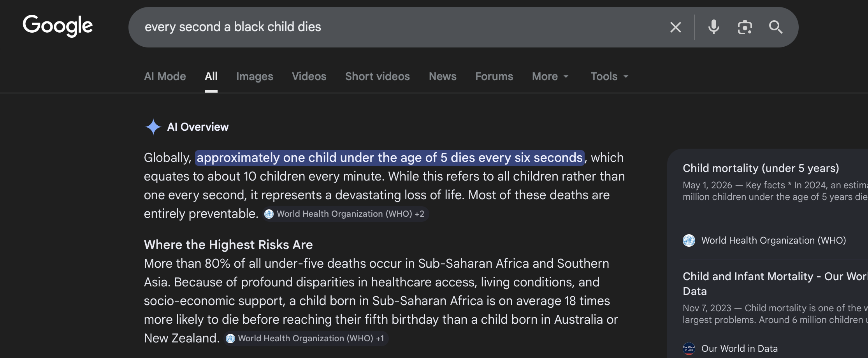This screenshot has width=868, height=358.
Task: Expand the More dropdown menu
Action: [x=550, y=76]
